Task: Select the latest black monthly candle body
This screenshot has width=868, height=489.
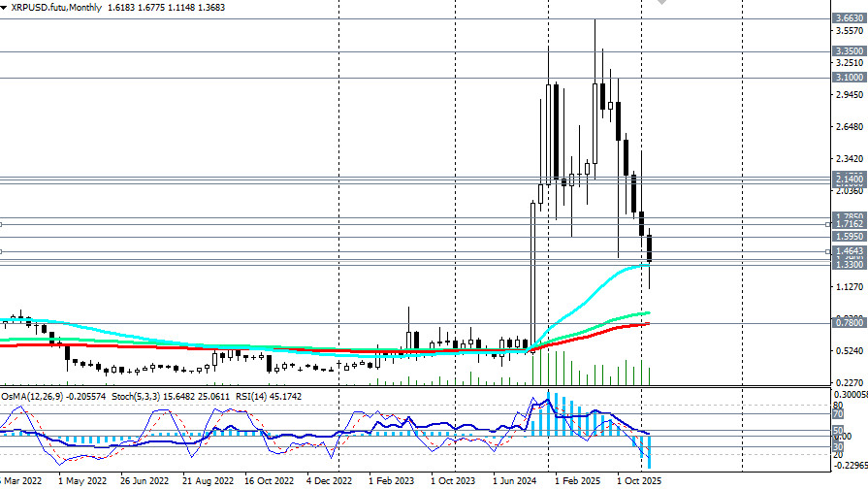Action: [x=650, y=248]
